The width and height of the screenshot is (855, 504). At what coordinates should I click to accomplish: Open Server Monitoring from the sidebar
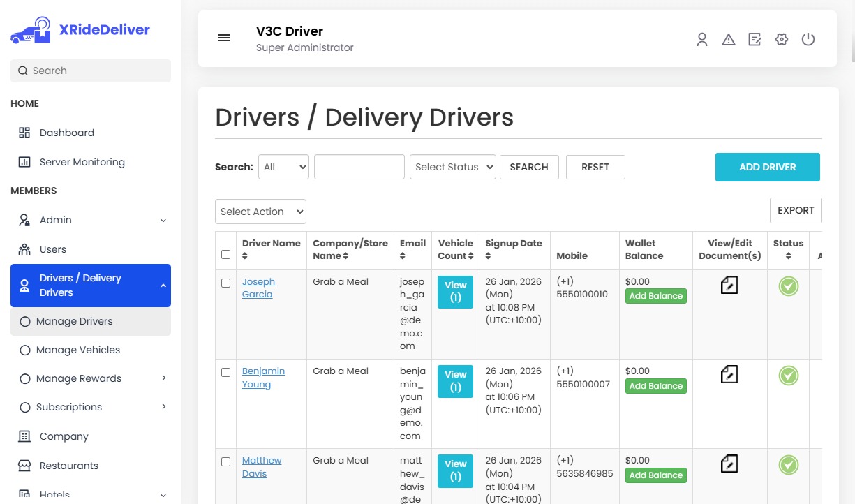(x=80, y=162)
